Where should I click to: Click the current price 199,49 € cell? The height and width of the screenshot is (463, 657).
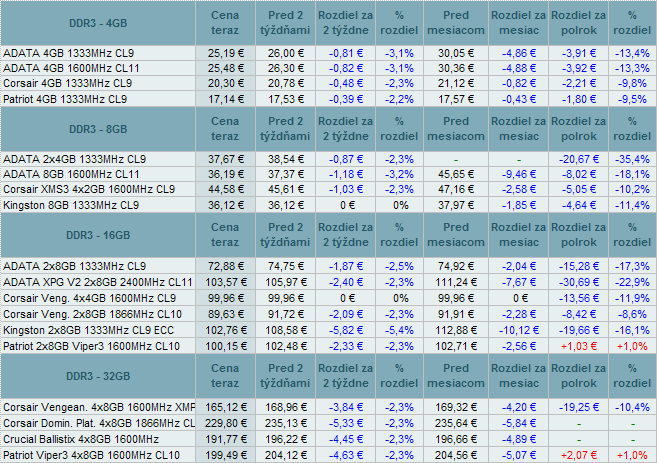pyautogui.click(x=226, y=455)
